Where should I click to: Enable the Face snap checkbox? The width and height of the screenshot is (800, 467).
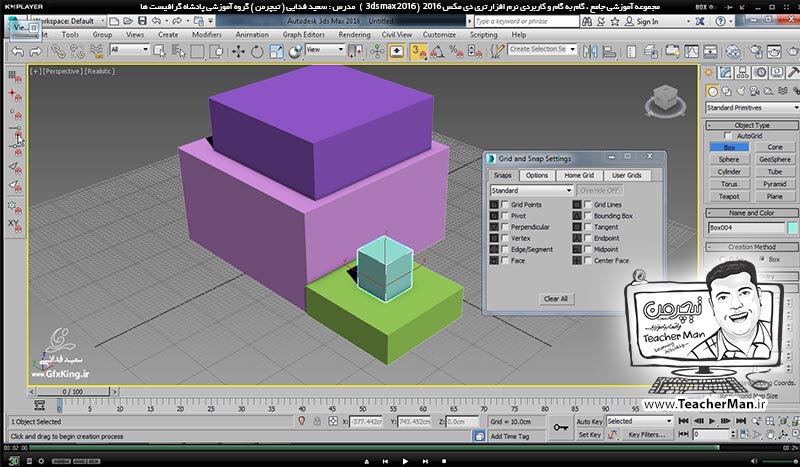click(x=505, y=260)
